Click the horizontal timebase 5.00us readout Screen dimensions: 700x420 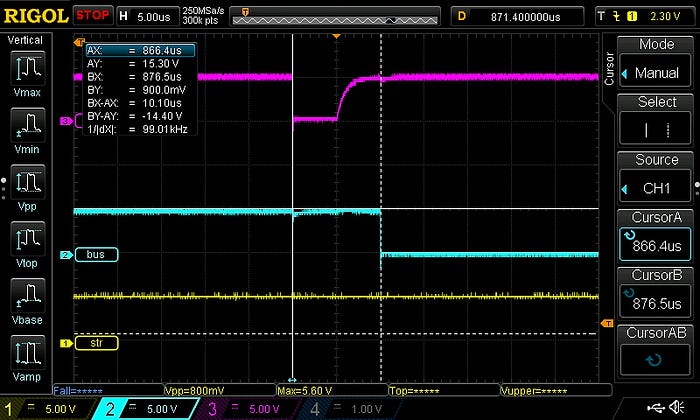154,17
